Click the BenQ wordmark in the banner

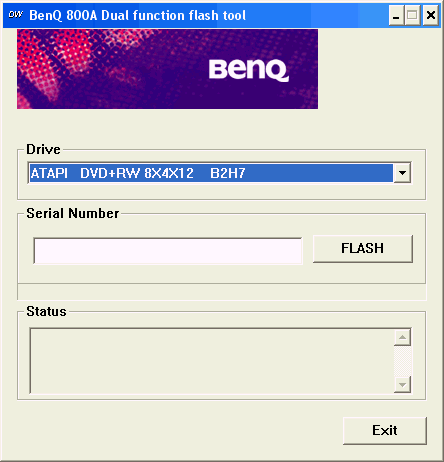pyautogui.click(x=248, y=70)
